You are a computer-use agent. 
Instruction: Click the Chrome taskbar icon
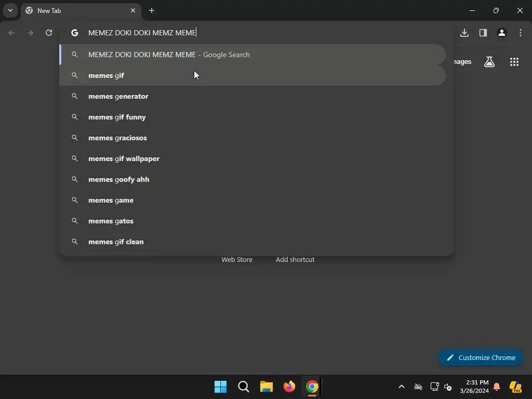[x=312, y=387]
